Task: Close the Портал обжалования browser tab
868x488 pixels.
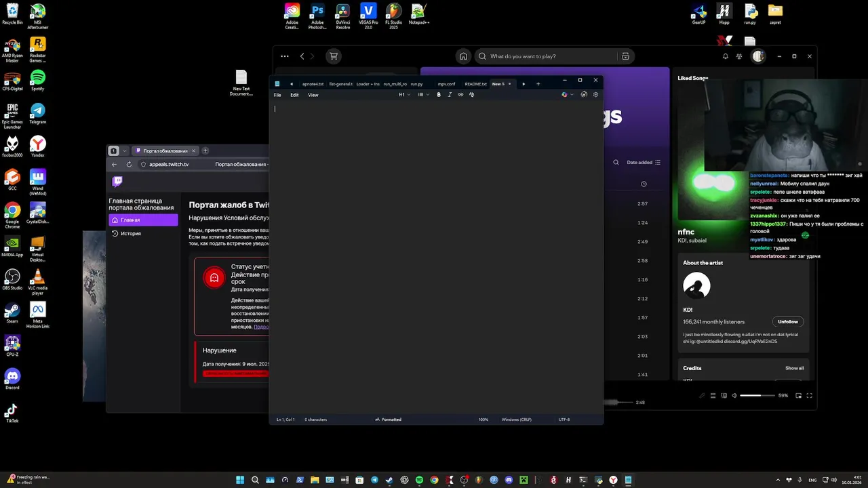Action: (x=193, y=150)
